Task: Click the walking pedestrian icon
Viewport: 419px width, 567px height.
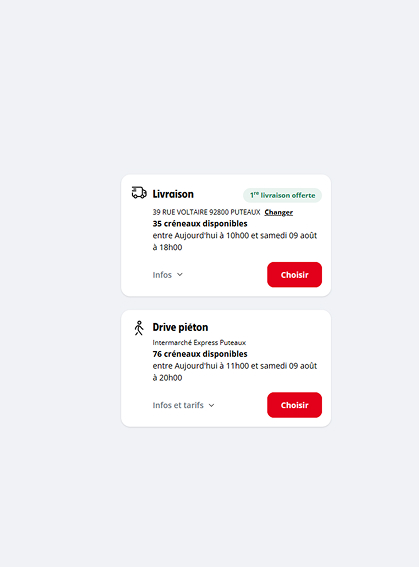Action: pyautogui.click(x=139, y=328)
